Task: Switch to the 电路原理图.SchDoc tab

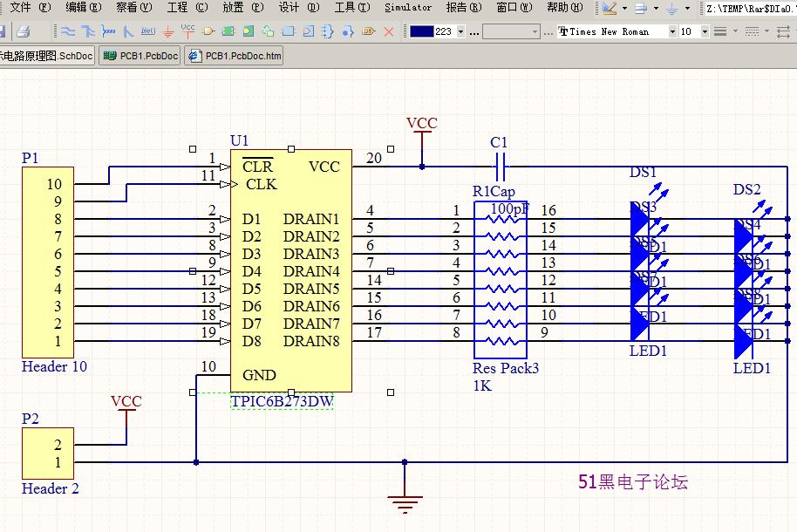Action: coord(47,56)
